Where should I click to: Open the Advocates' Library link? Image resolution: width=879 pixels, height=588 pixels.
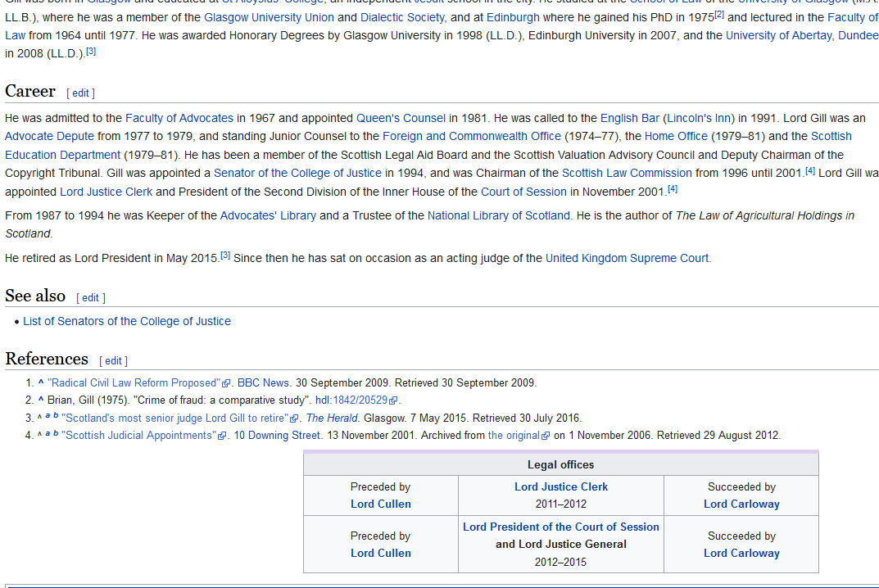[x=268, y=216]
